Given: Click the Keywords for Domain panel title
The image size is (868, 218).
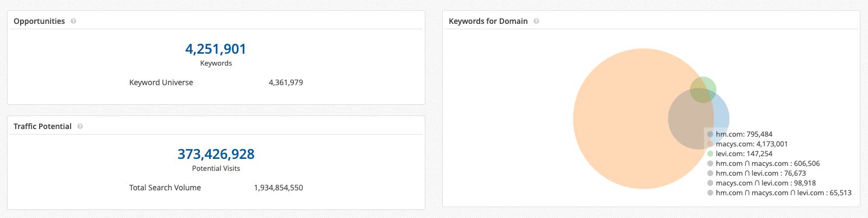Looking at the screenshot, I should 488,21.
